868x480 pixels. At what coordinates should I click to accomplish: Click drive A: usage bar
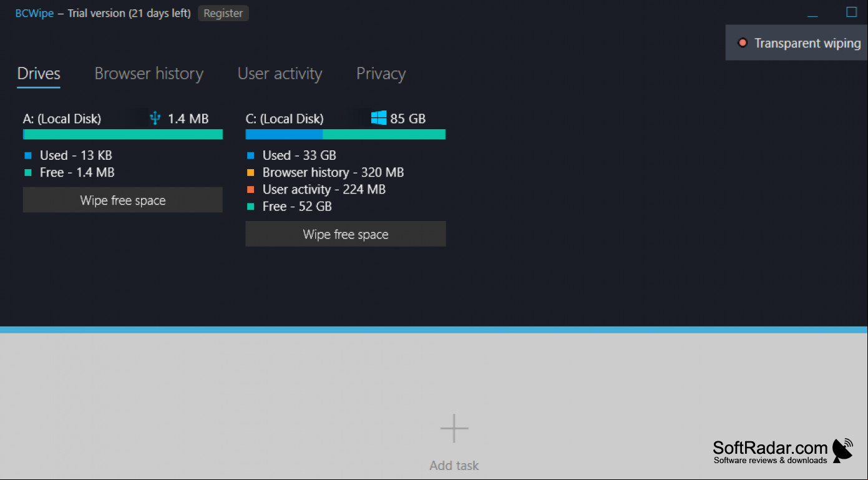pyautogui.click(x=123, y=134)
